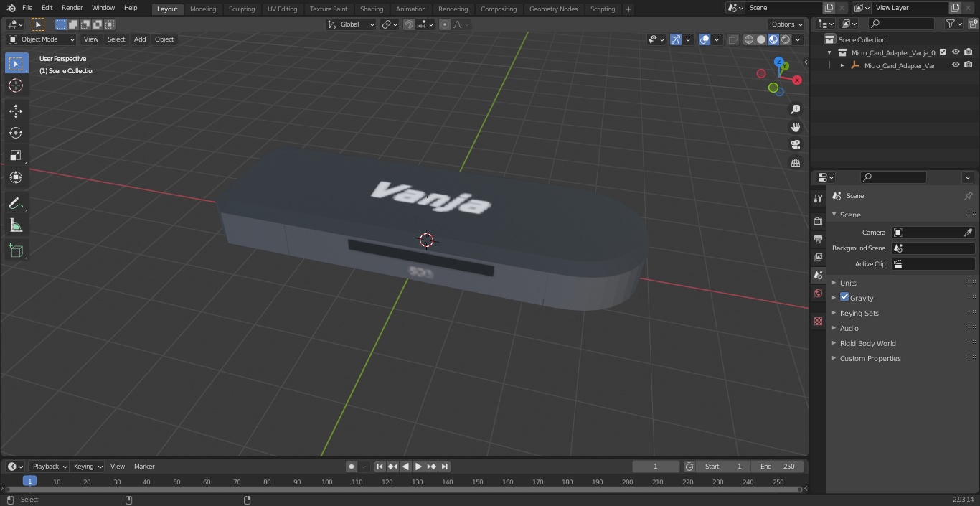Click the outliner search field

[901, 24]
